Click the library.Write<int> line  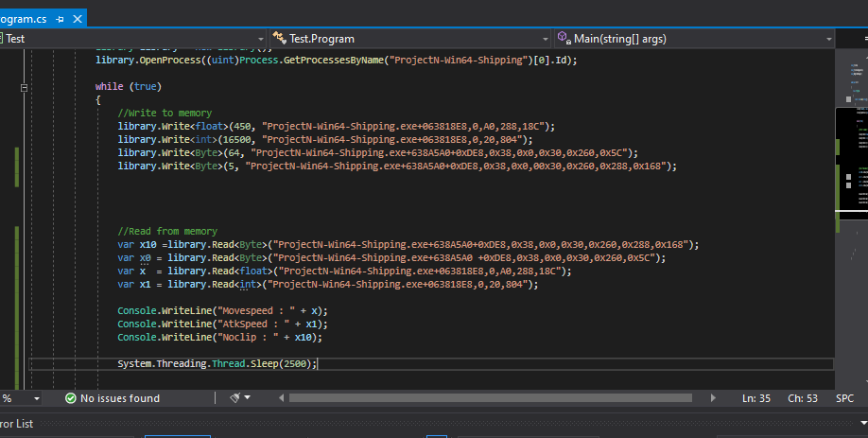point(325,140)
